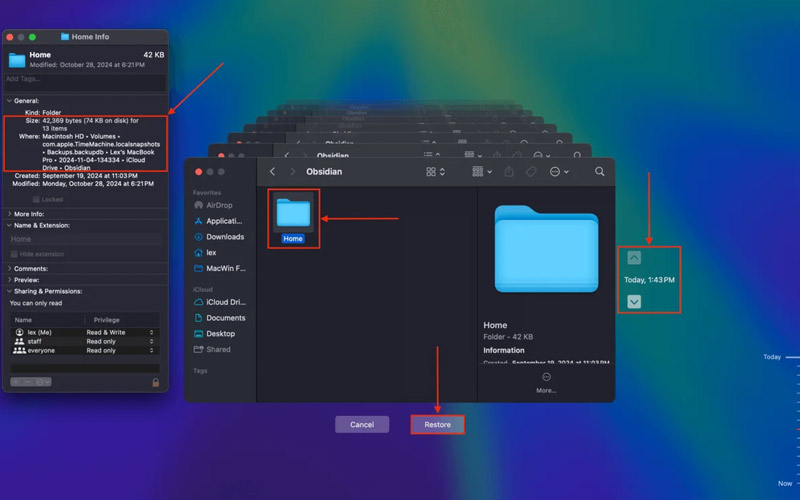Go to next snapshot with down arrow
Image resolution: width=800 pixels, height=500 pixels.
pos(634,301)
